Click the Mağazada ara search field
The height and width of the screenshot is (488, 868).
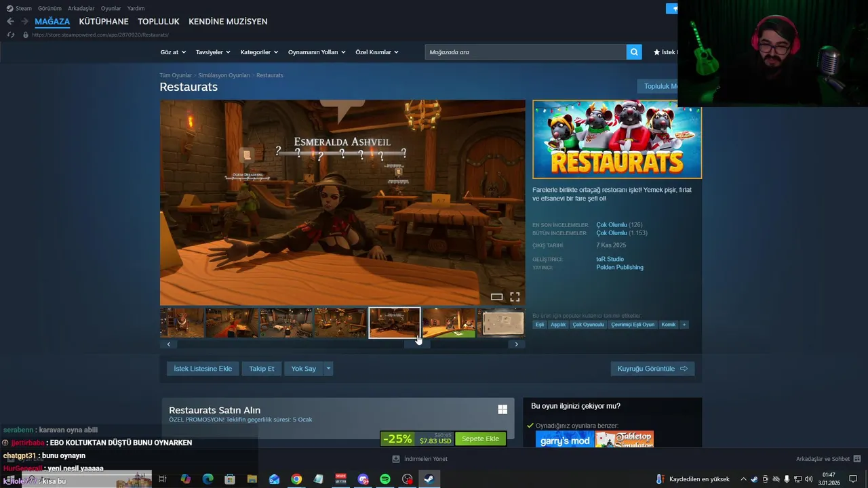(x=526, y=52)
